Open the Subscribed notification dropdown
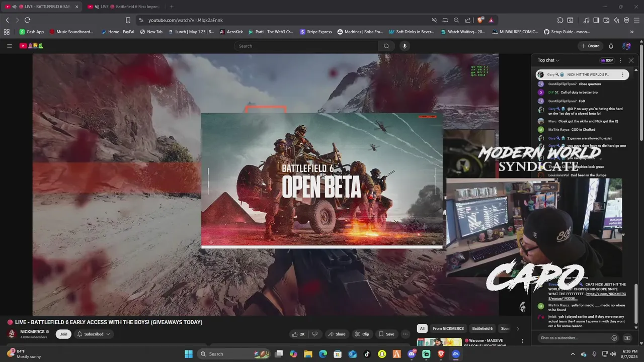The image size is (644, 362). (x=94, y=334)
